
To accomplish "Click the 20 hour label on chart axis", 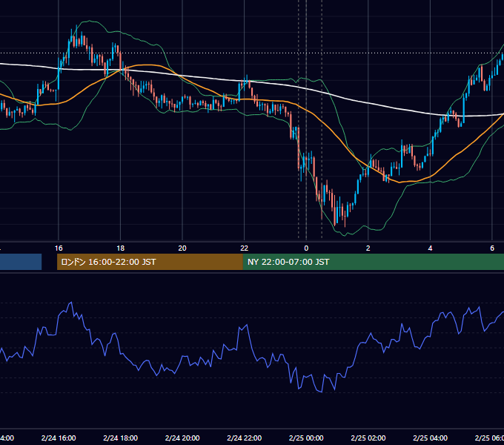I will 182,248.
